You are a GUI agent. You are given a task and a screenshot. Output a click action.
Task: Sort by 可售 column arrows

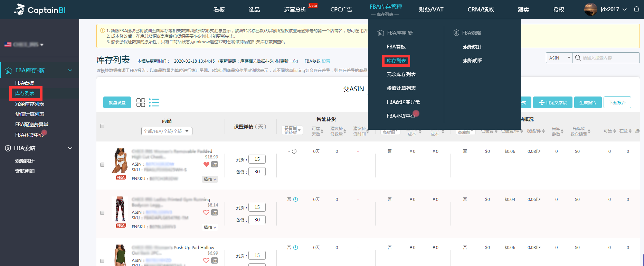pos(615,131)
